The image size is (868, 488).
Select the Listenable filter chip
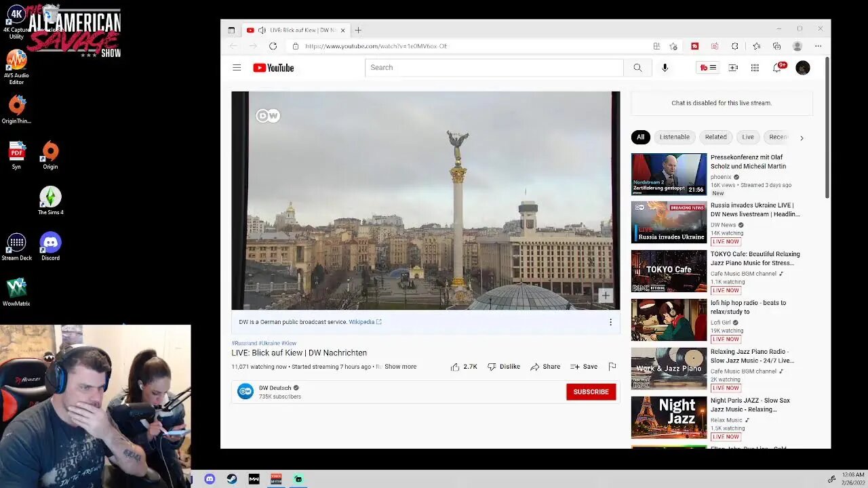pos(675,137)
